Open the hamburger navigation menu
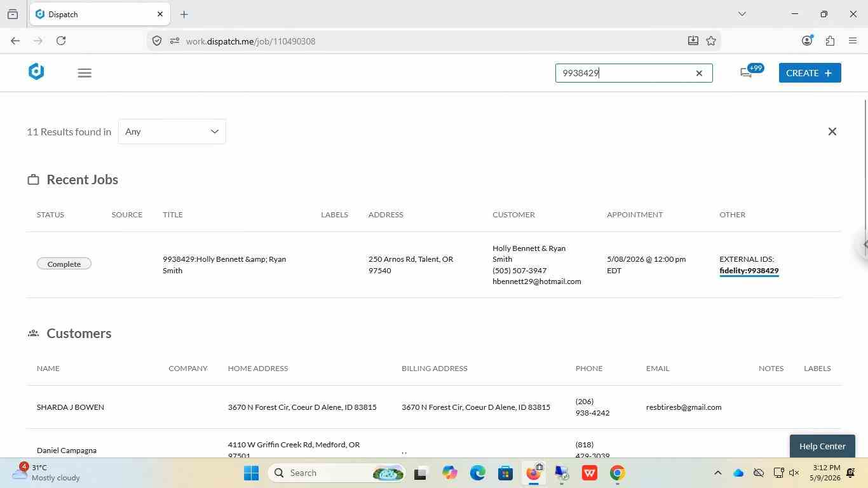Viewport: 868px width, 488px height. coord(85,73)
